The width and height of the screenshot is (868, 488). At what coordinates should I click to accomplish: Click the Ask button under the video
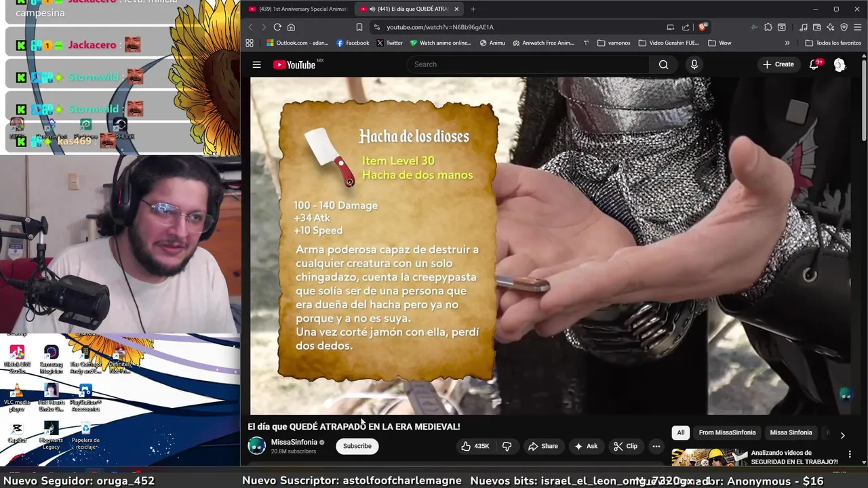(x=586, y=446)
